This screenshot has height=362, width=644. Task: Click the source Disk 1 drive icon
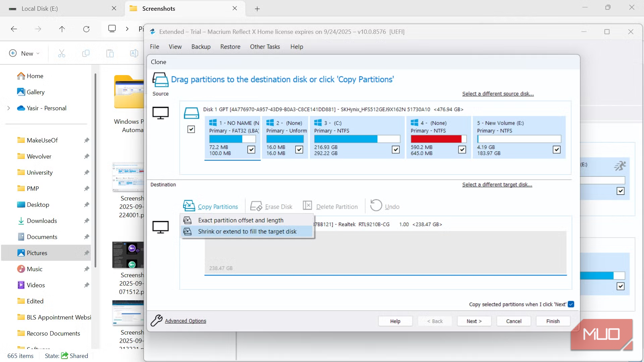click(192, 113)
